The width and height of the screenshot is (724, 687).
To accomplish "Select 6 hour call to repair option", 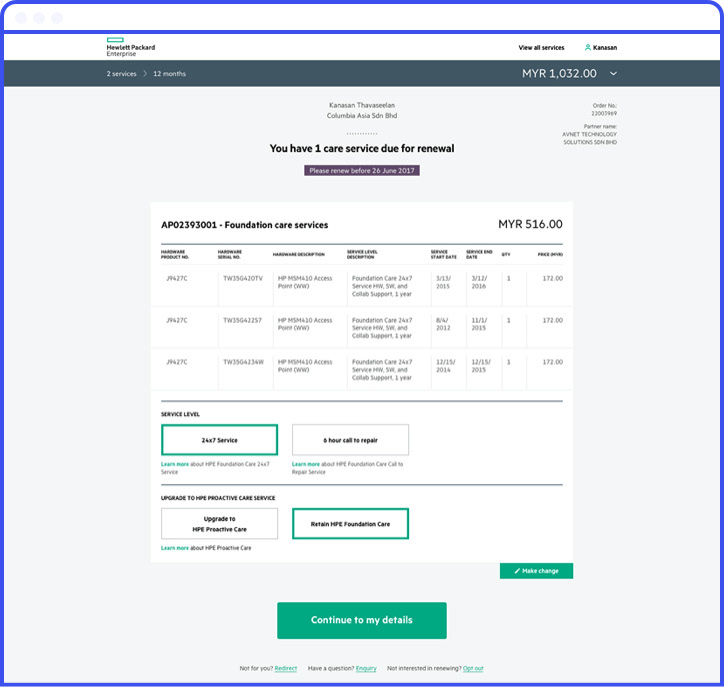I will pos(350,440).
